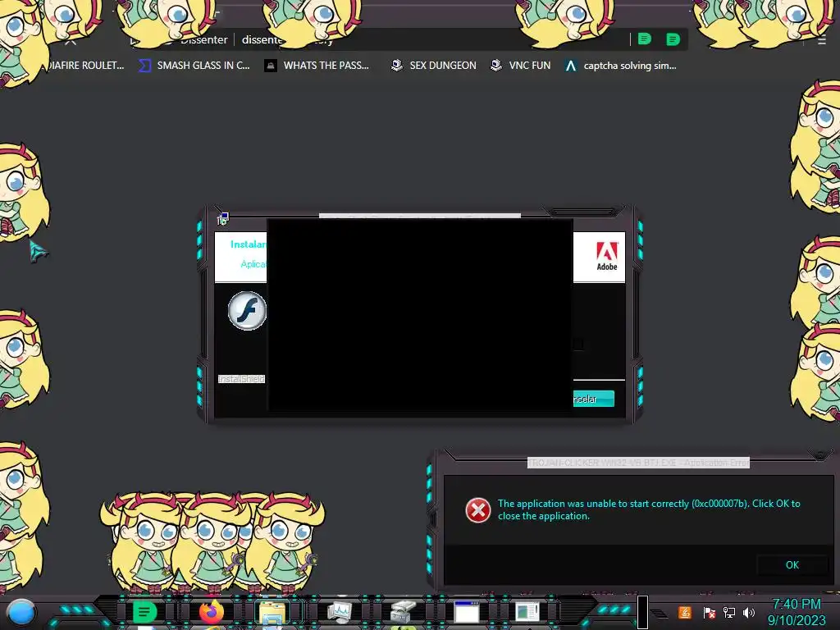840x630 pixels.
Task: Launch Firefox from the taskbar
Action: (212, 612)
